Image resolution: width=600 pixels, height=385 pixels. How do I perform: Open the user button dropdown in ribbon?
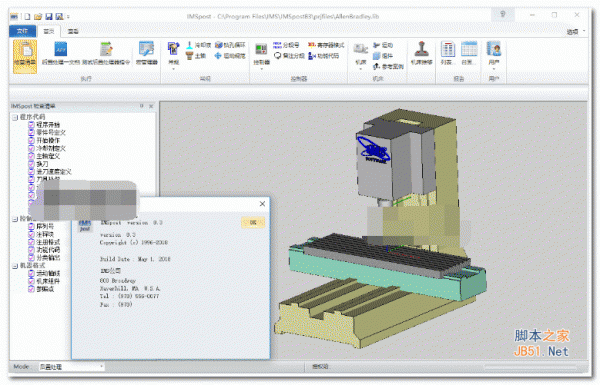click(x=494, y=69)
